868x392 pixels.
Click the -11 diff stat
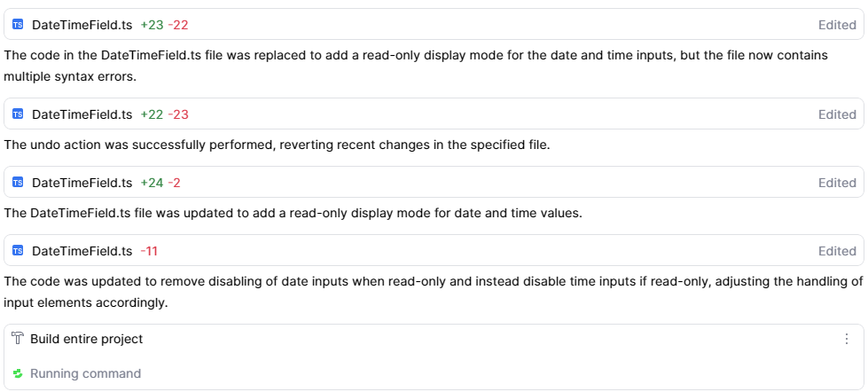click(149, 251)
